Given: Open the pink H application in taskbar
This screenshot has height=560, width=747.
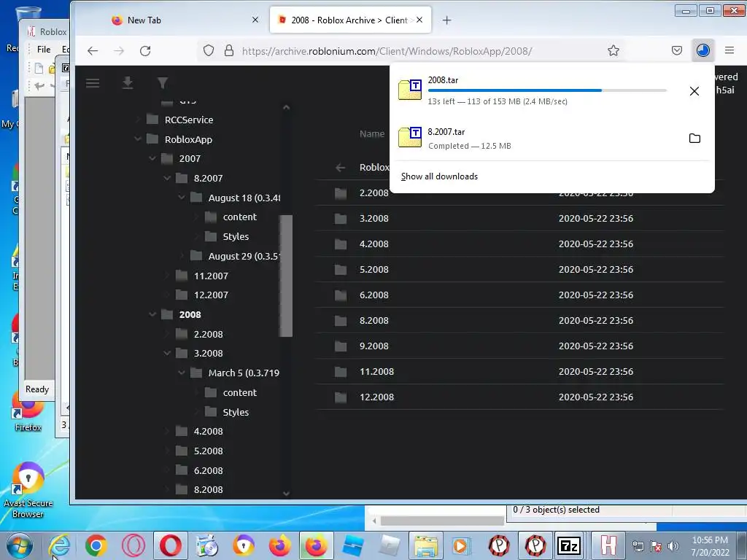Looking at the screenshot, I should [x=608, y=545].
